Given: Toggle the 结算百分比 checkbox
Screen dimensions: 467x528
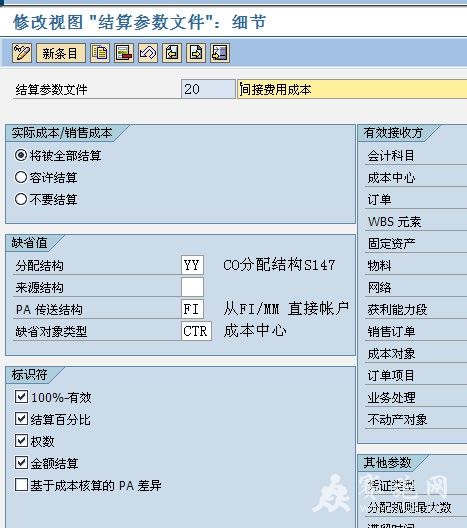Looking at the screenshot, I should [21, 419].
